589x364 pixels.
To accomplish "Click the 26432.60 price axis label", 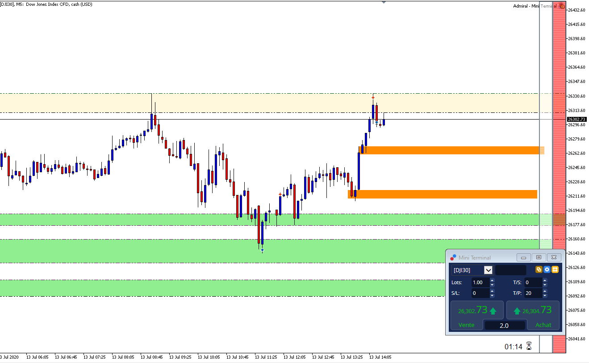I will coord(576,10).
